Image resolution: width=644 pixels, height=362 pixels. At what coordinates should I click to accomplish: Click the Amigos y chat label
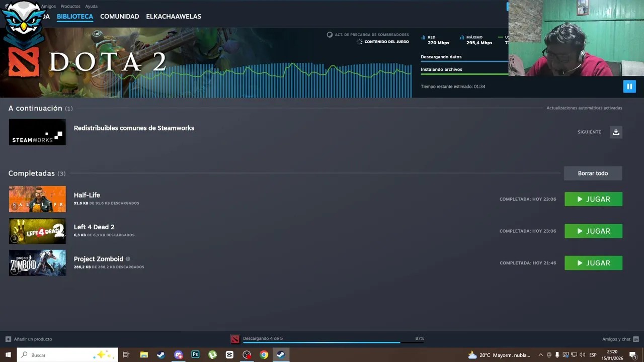pos(616,339)
